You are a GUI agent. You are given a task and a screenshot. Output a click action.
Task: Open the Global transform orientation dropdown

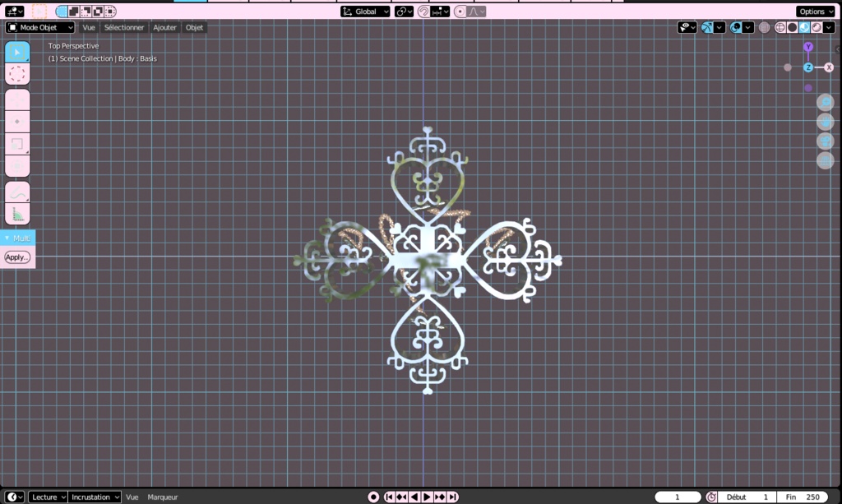click(365, 12)
